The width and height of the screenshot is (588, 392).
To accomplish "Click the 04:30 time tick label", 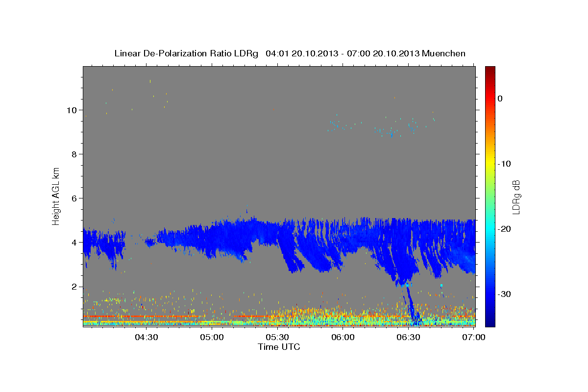I will coord(146,337).
